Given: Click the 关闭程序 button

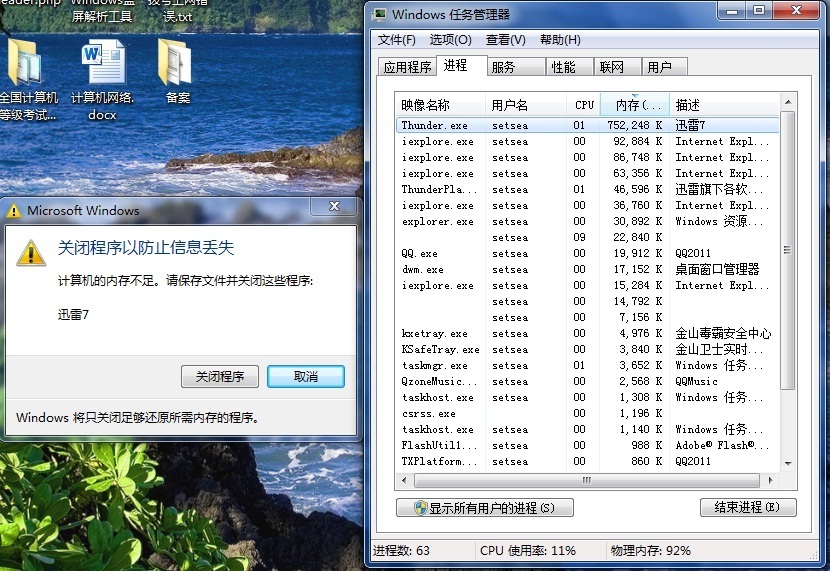Looking at the screenshot, I should tap(220, 376).
